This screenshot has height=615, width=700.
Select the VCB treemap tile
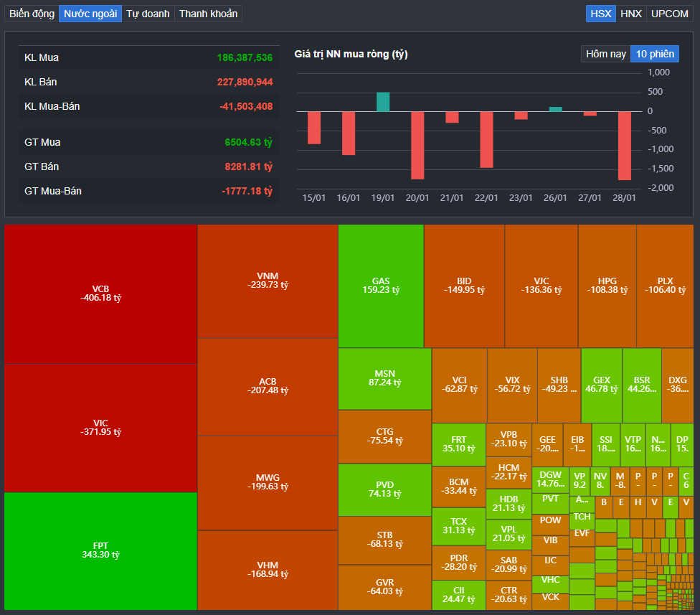coord(100,294)
